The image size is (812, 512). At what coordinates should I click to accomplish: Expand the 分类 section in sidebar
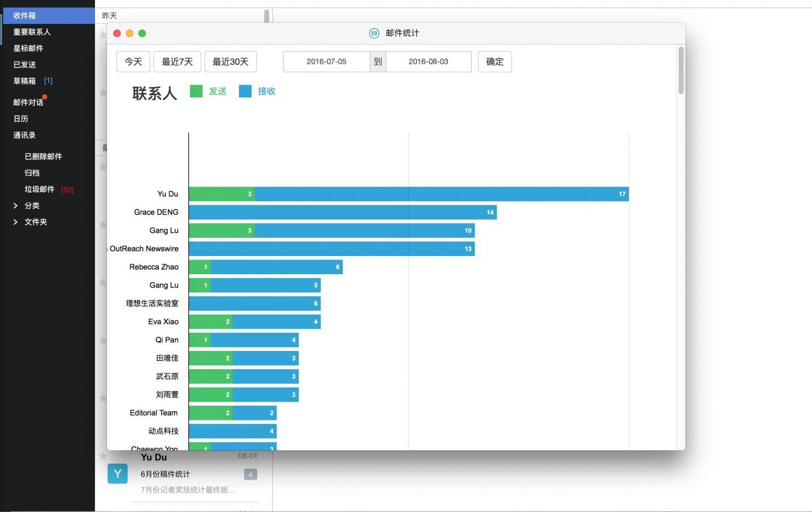15,205
